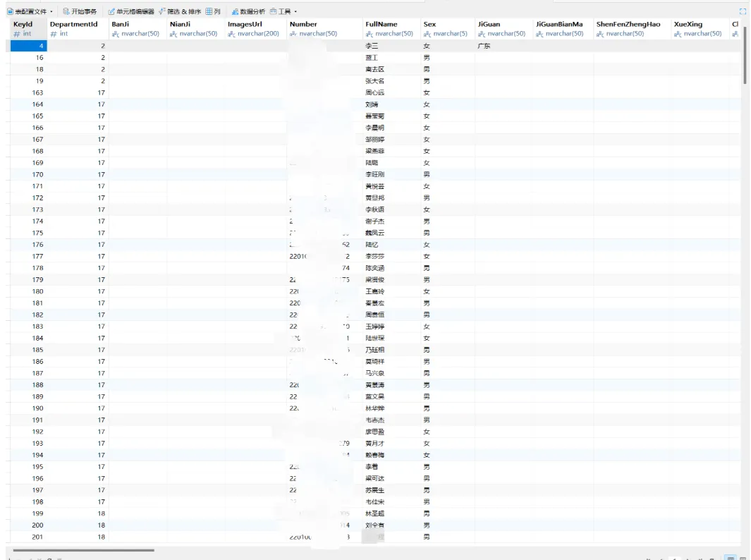Select the KeyId column header
Viewport: 751px width, 560px height.
click(x=29, y=29)
